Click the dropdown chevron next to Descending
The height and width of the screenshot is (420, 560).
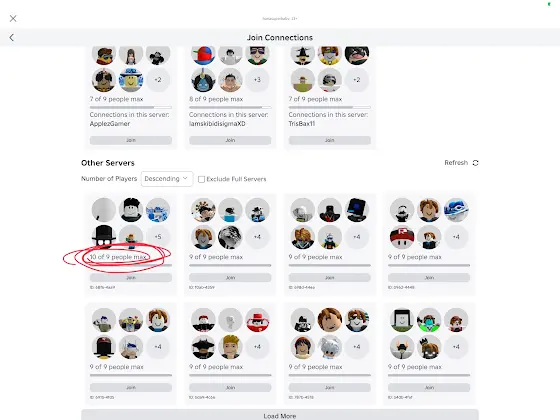185,178
